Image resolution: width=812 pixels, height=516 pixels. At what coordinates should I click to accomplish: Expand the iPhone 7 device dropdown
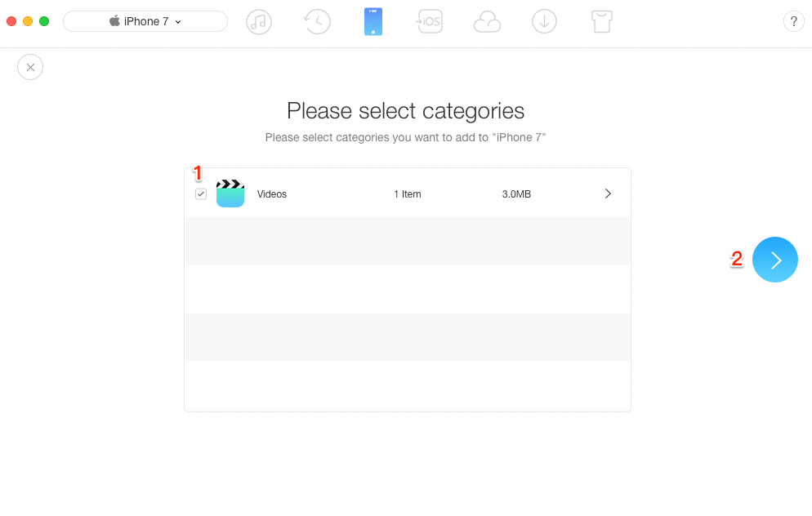click(x=145, y=21)
